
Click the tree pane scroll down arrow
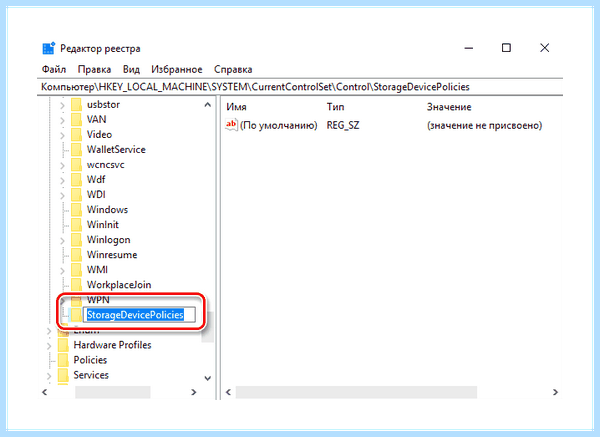[x=207, y=378]
